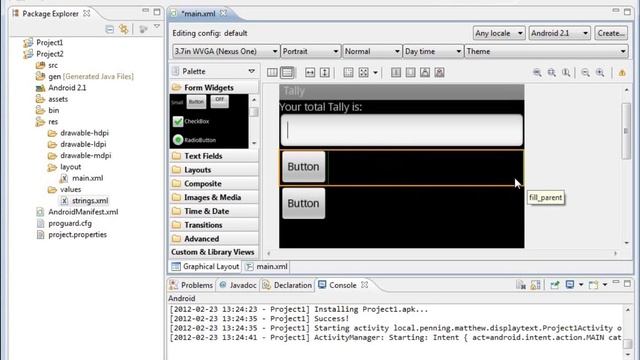640x360 pixels.
Task: Click Display Selected Console icon
Action: [x=570, y=284]
